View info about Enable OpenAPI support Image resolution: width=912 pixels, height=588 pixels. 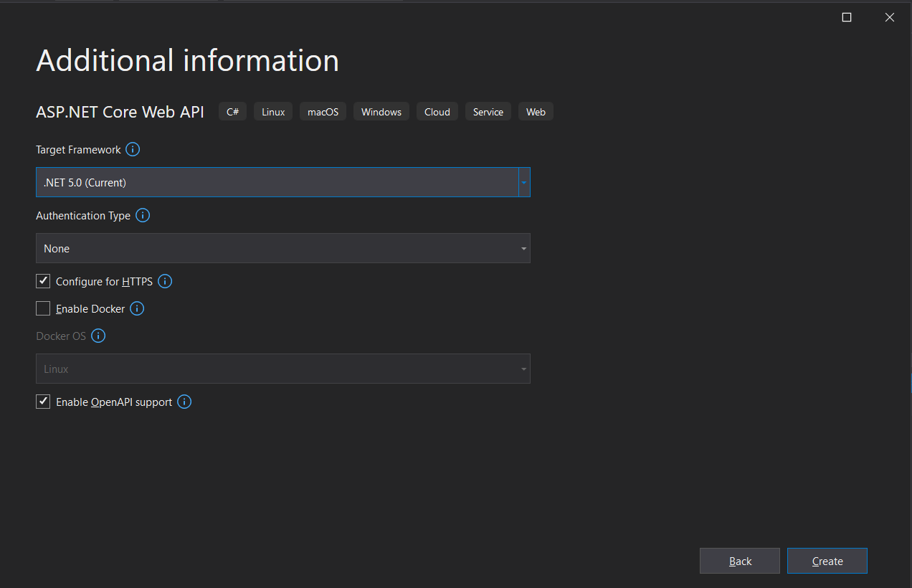click(184, 402)
